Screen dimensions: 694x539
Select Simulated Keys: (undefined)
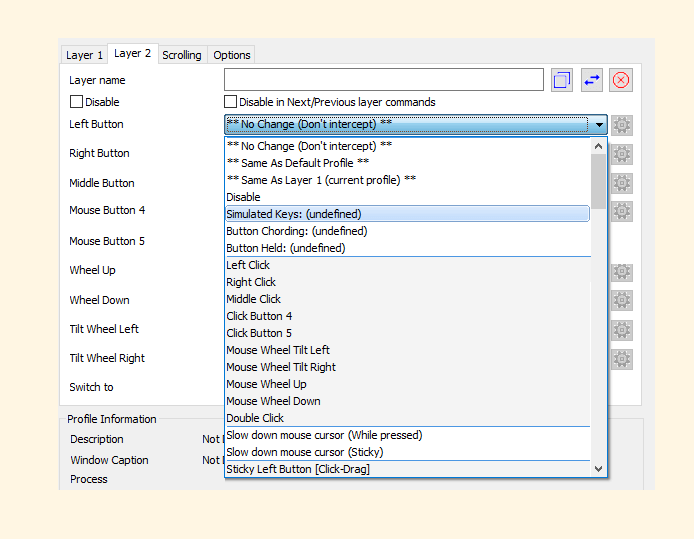click(408, 214)
